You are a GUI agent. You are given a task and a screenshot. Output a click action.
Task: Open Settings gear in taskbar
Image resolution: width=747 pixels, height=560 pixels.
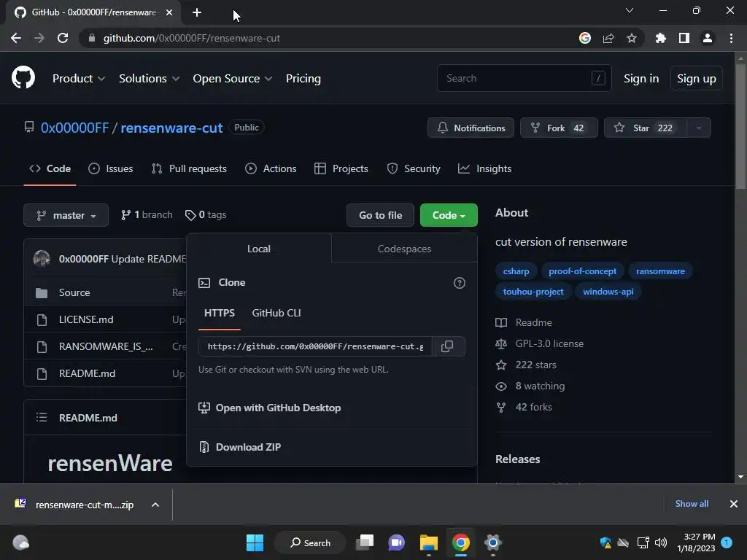492,542
